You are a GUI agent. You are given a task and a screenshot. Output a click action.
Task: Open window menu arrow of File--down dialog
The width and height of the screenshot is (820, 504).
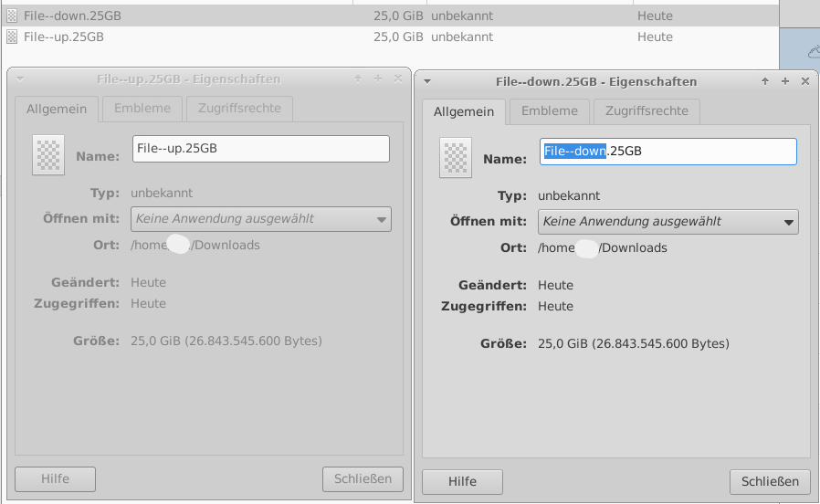pos(427,81)
